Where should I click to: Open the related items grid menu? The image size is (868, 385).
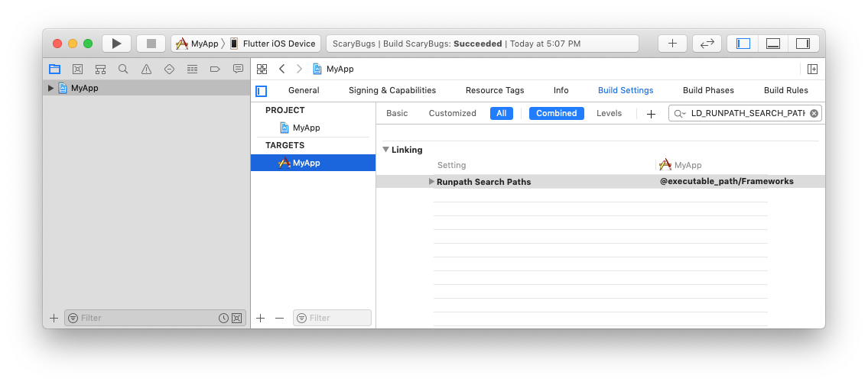(x=262, y=70)
